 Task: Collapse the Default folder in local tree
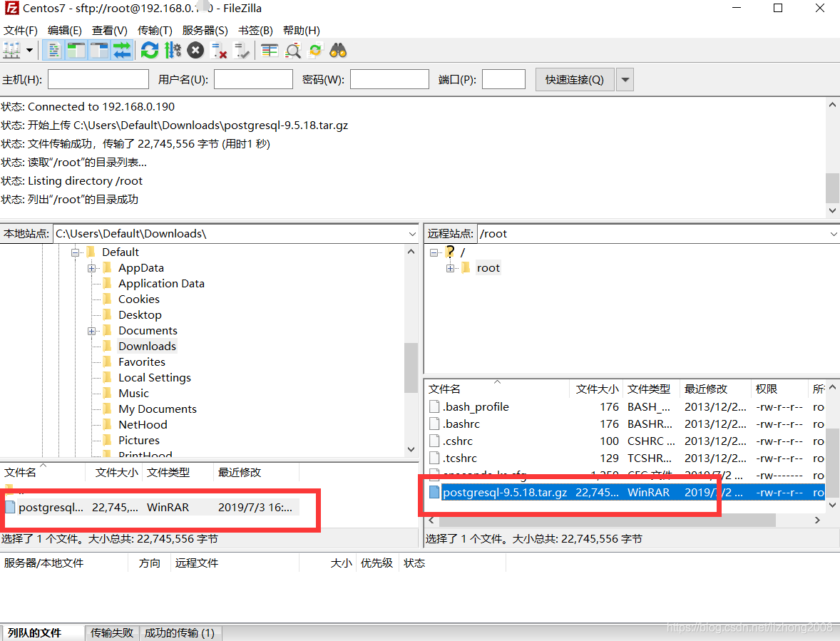[x=75, y=252]
